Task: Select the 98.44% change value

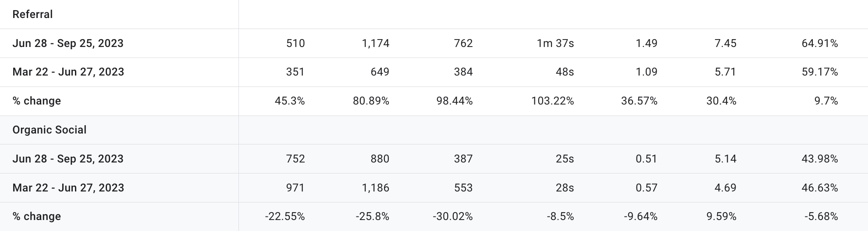Action: click(x=455, y=101)
